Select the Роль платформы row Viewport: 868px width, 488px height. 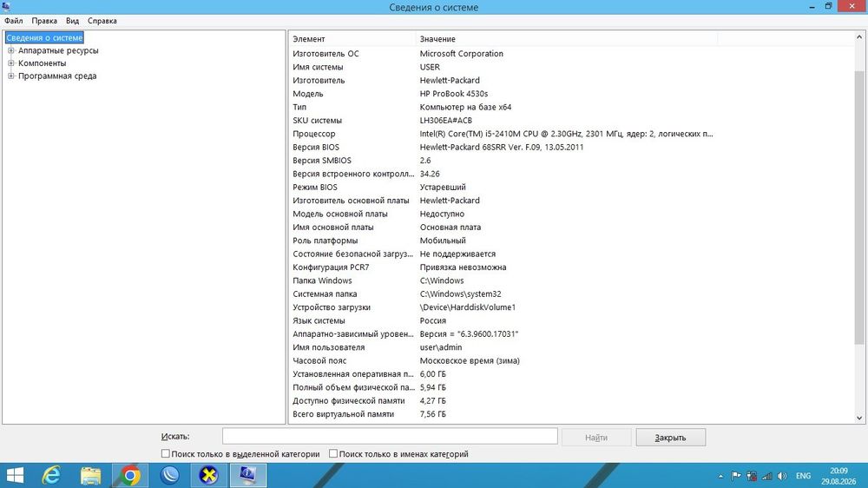point(503,241)
